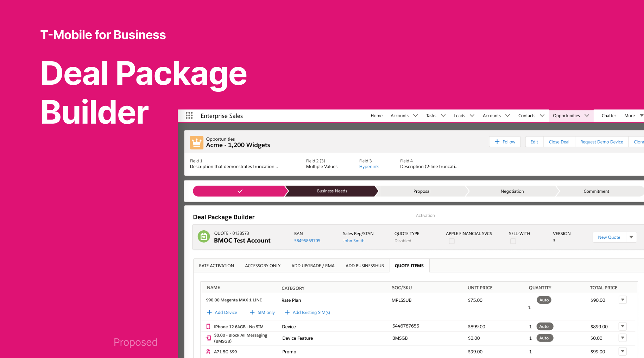Select the Proposal stage in path

[x=422, y=191]
